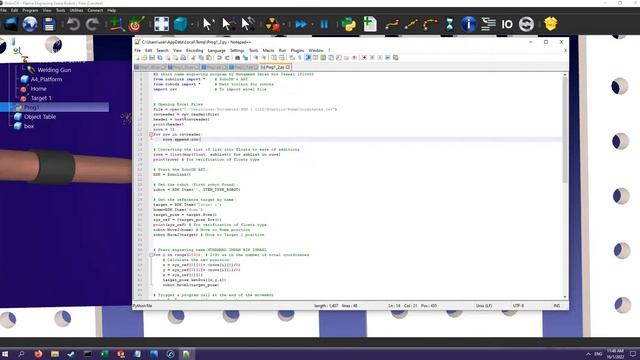Open the Utilities menu in RoboDK

pos(76,10)
